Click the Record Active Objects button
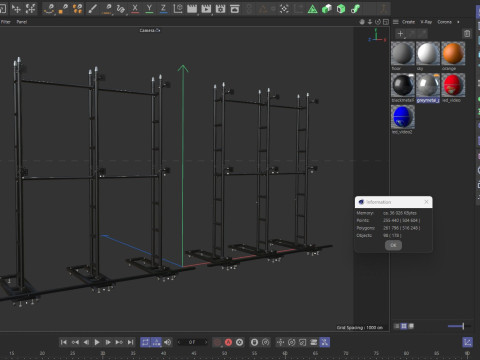The image size is (480, 360). 217,342
